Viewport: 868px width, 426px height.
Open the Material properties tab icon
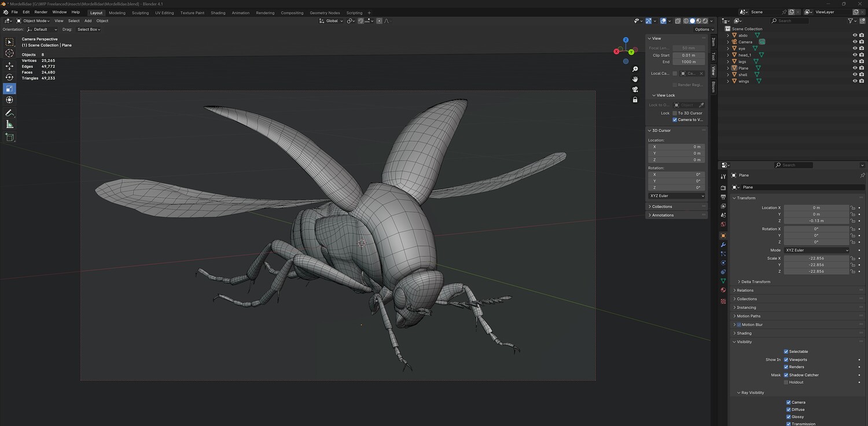(723, 290)
